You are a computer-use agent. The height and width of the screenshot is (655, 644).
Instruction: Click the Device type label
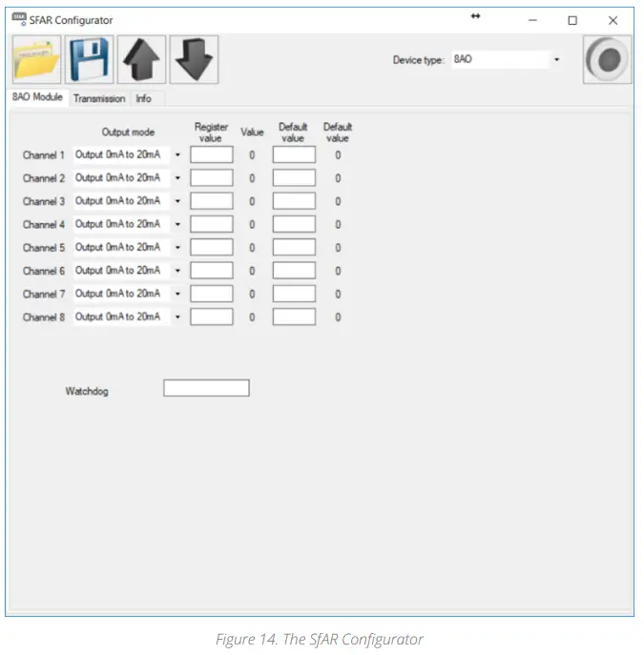point(418,60)
